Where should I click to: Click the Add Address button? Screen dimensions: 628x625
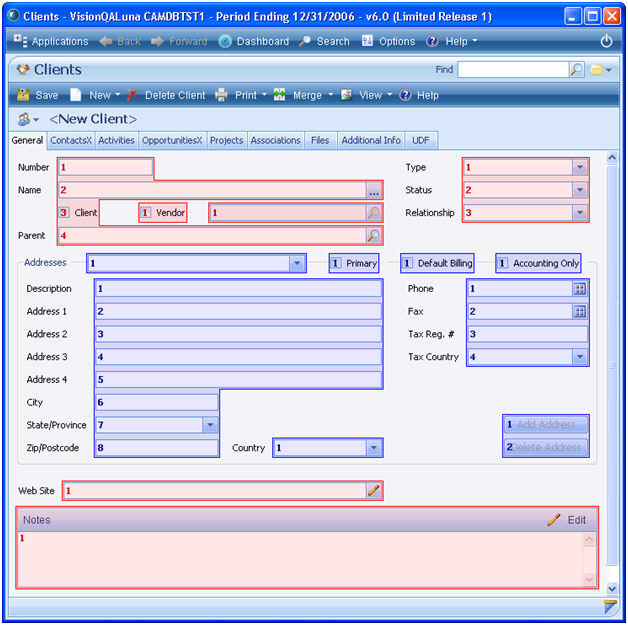(x=545, y=425)
